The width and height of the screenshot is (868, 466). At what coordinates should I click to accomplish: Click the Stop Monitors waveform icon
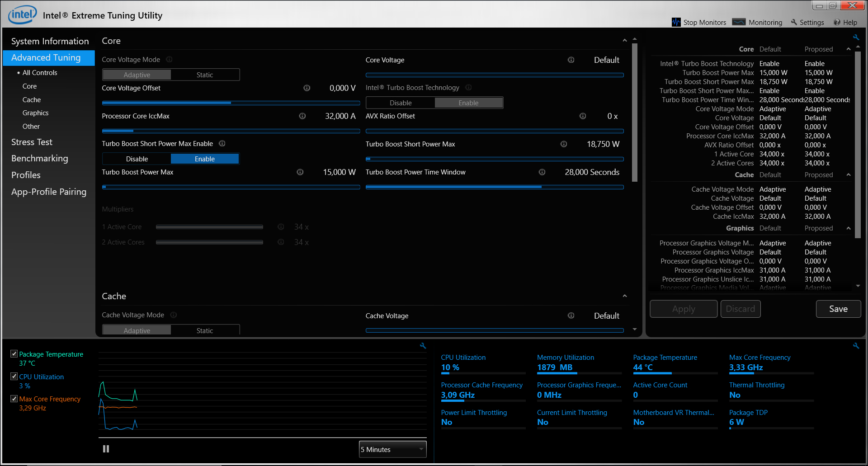676,22
